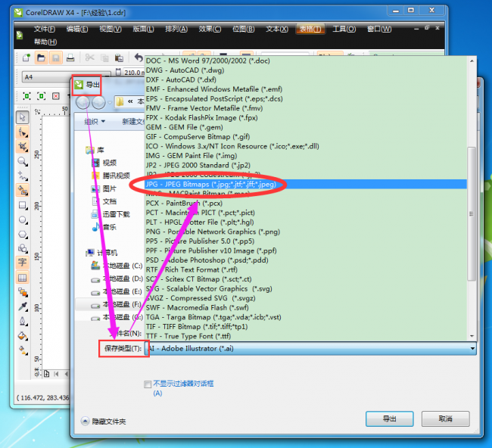The height and width of the screenshot is (448, 492).
Task: Open 本地磁盘 (C:) drive
Action: click(x=117, y=266)
